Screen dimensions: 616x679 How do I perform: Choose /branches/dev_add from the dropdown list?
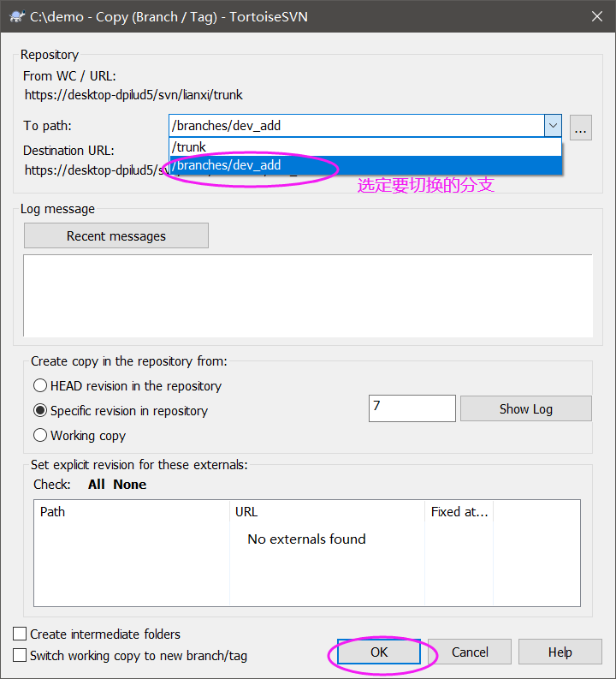pyautogui.click(x=365, y=165)
